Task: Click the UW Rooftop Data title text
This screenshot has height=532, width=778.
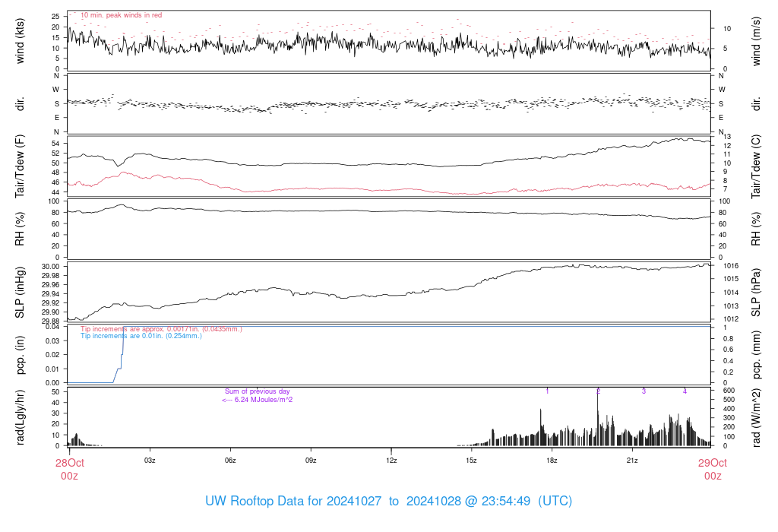Action: pos(388,502)
